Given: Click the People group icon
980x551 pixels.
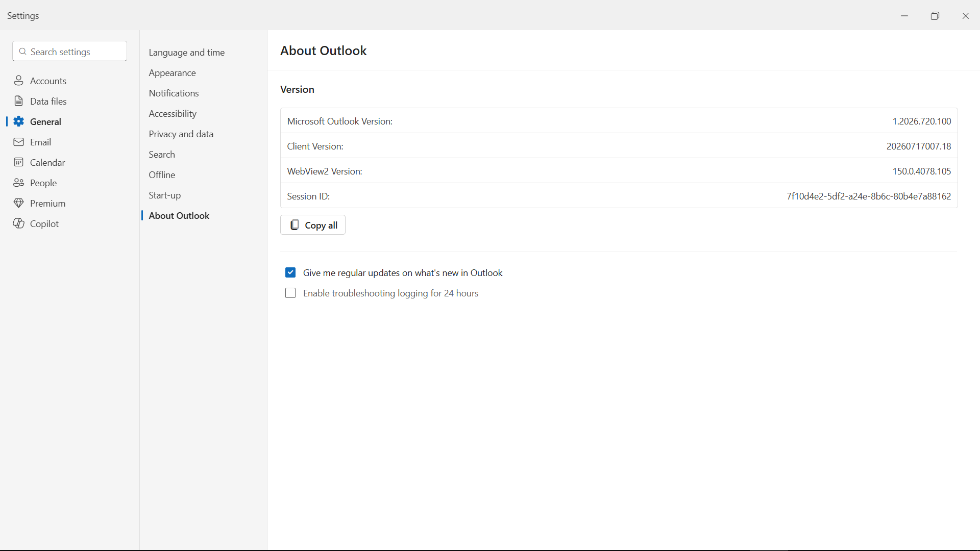Looking at the screenshot, I should (x=19, y=183).
